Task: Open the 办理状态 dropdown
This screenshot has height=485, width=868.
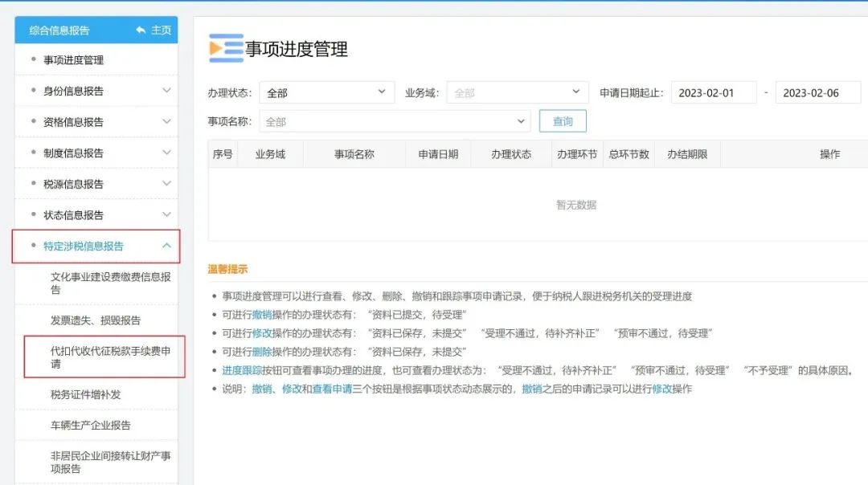Action: pyautogui.click(x=325, y=92)
